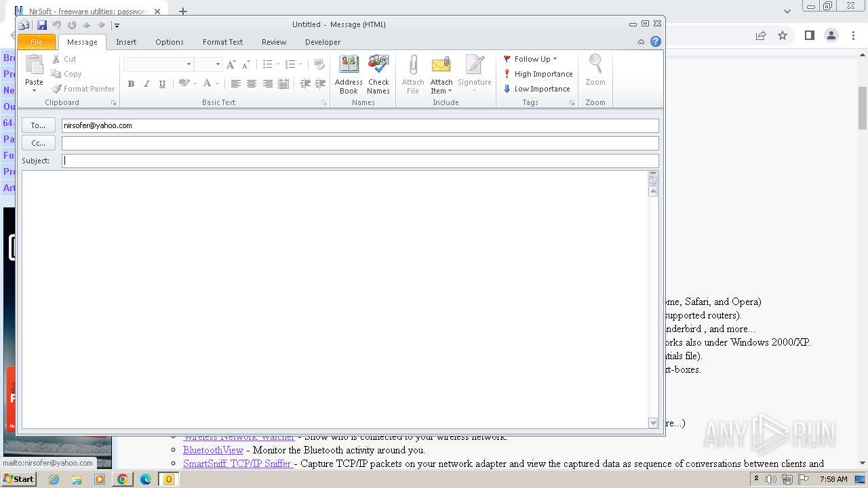Screen dimensions: 868x488
Task: Click the Cc input field
Action: click(x=360, y=143)
